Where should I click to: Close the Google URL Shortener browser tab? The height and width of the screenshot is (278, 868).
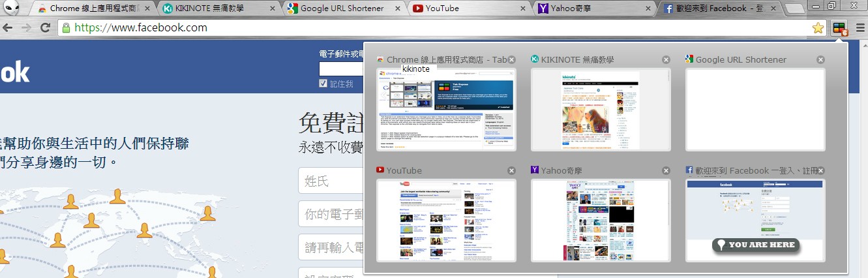click(398, 8)
